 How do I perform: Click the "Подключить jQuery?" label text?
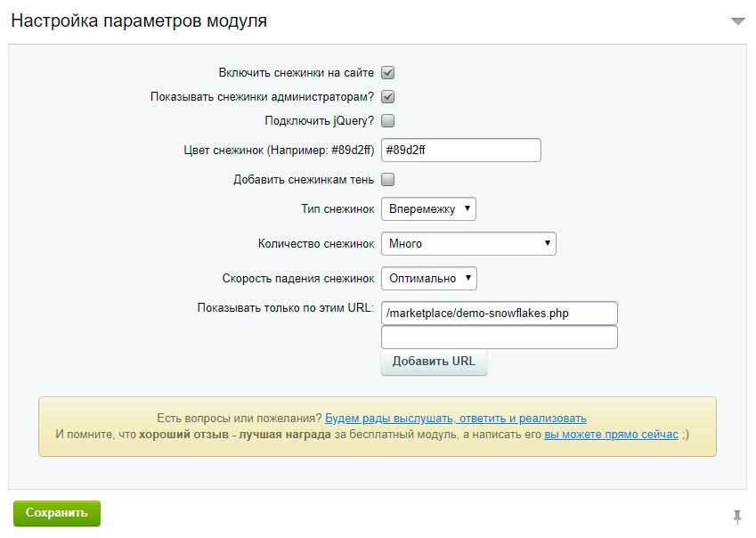click(x=319, y=121)
